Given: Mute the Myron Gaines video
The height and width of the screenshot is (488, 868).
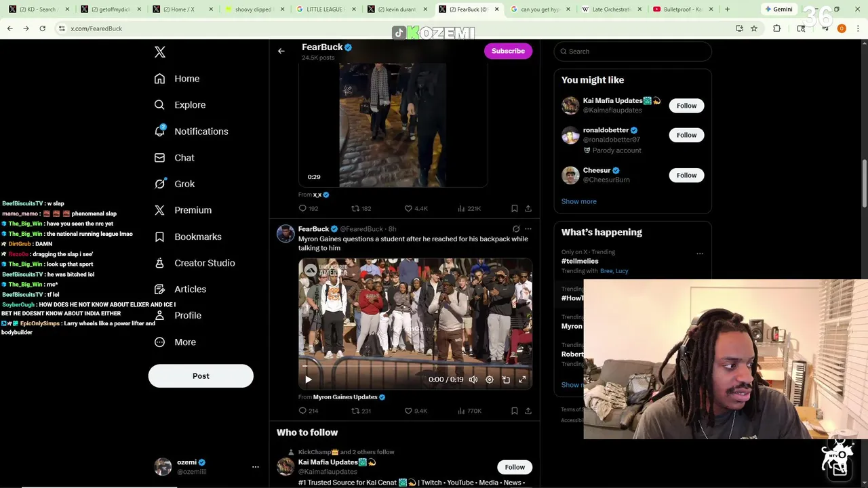Looking at the screenshot, I should 473,380.
